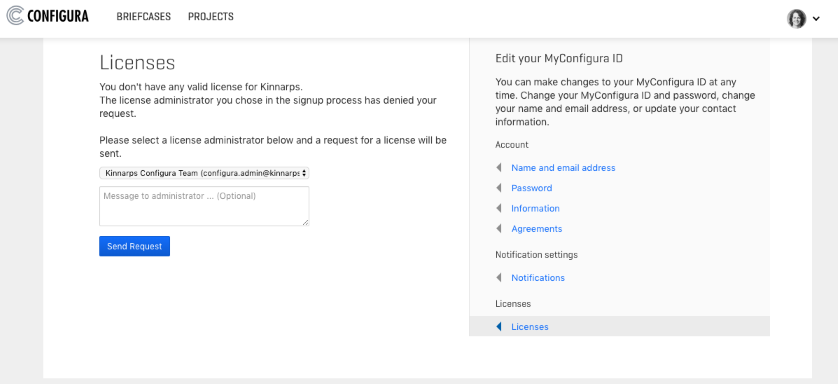Viewport: 838px width, 384px height.
Task: Click the Send Request button
Action: point(134,246)
